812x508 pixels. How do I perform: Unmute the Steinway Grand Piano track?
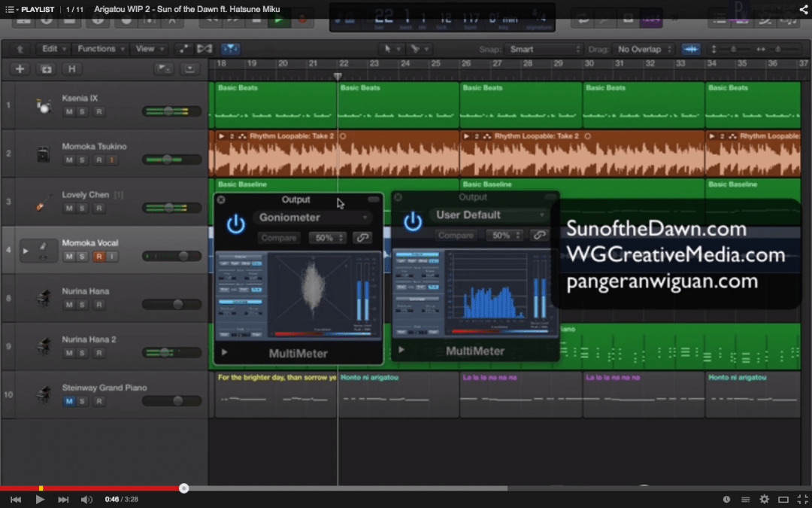(x=69, y=401)
